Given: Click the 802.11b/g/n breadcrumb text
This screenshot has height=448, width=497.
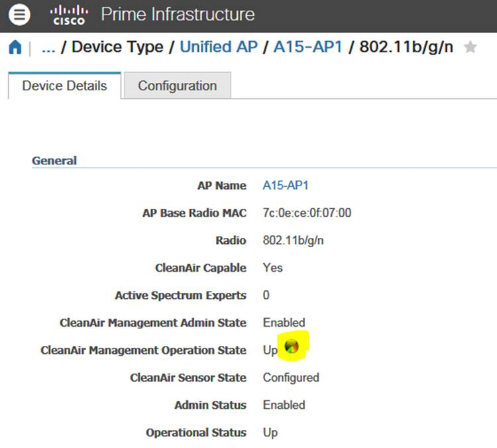Looking at the screenshot, I should coord(406,47).
